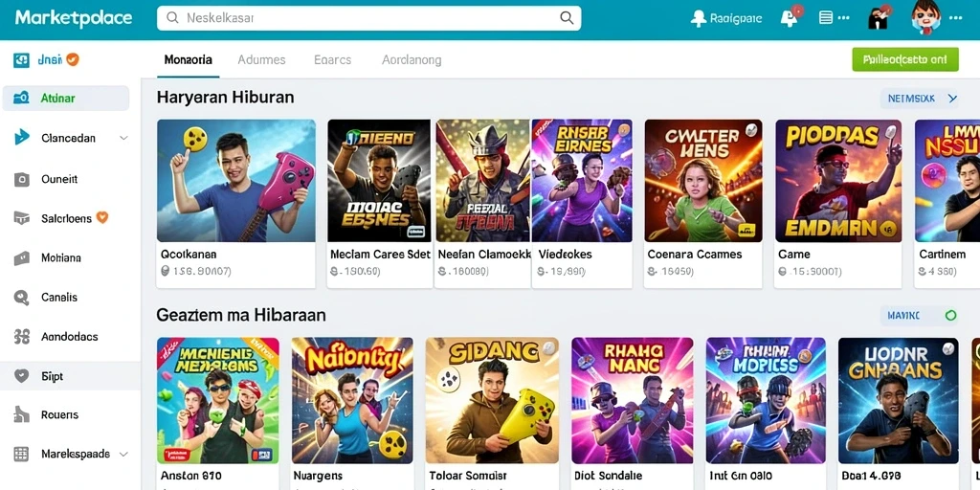This screenshot has height=490, width=980.
Task: Open the three-dots menu after the avatar
Action: click(955, 18)
